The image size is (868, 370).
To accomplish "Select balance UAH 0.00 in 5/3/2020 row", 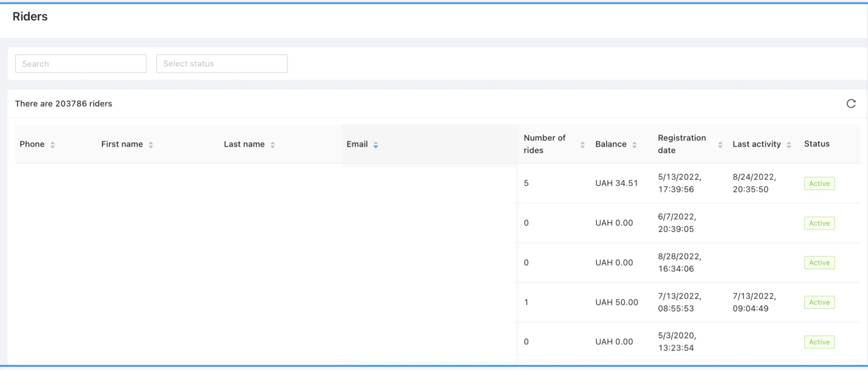I will tap(614, 342).
